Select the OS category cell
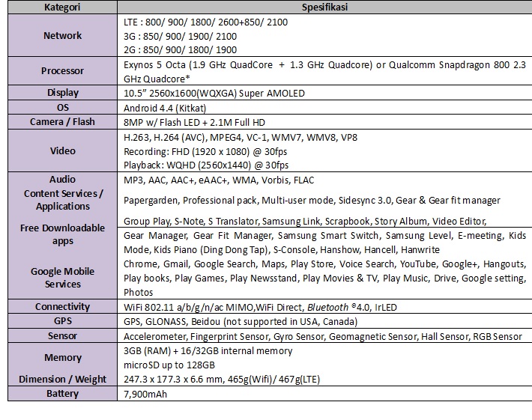 pyautogui.click(x=62, y=108)
